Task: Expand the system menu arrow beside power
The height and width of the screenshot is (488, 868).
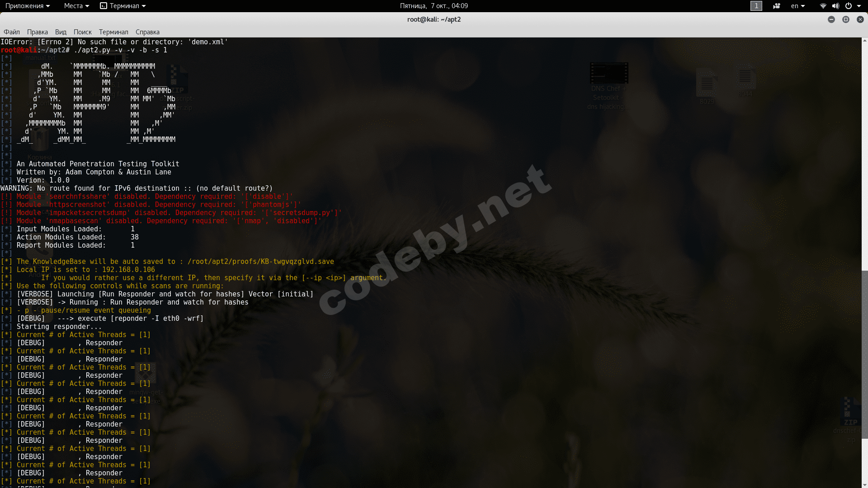Action: click(859, 6)
